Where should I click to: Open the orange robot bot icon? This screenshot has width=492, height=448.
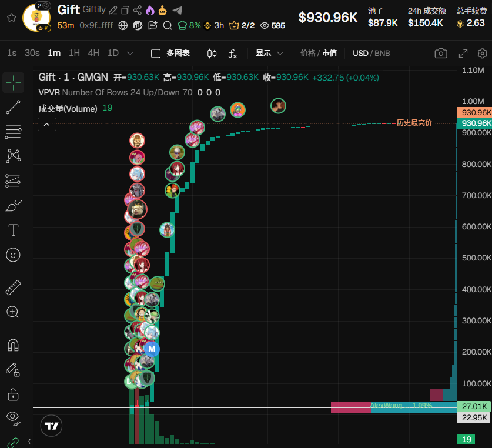[x=162, y=10]
